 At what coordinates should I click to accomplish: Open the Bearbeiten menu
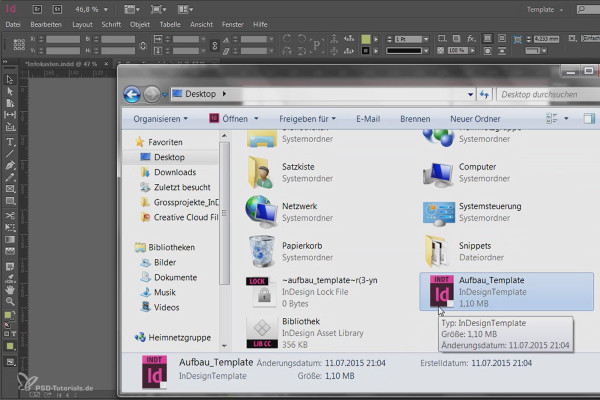[46, 24]
